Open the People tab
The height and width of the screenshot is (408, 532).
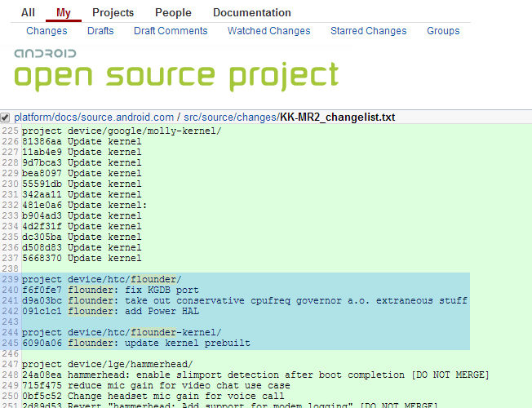click(173, 12)
